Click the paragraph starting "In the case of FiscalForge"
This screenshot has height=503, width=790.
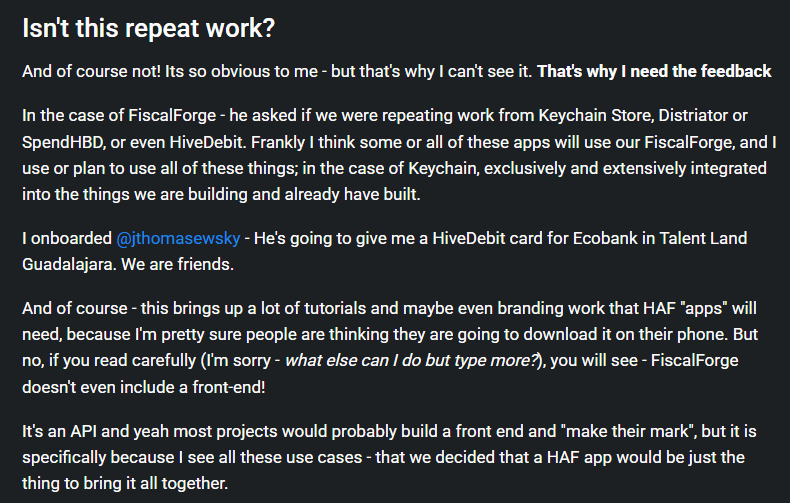point(399,155)
